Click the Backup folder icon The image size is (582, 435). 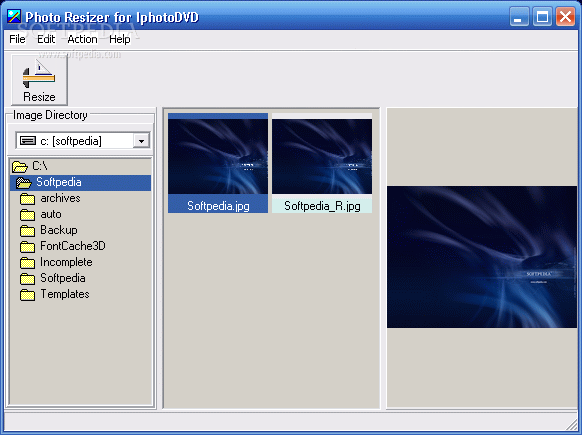point(27,230)
